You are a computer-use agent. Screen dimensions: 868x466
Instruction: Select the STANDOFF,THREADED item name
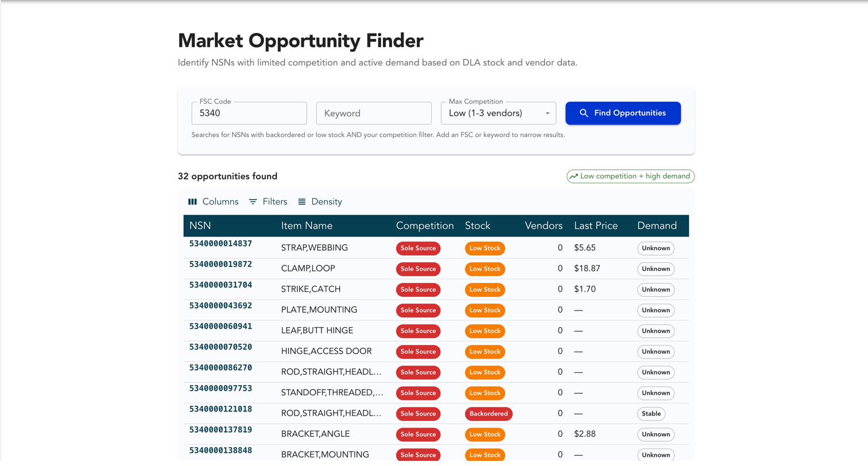click(332, 393)
